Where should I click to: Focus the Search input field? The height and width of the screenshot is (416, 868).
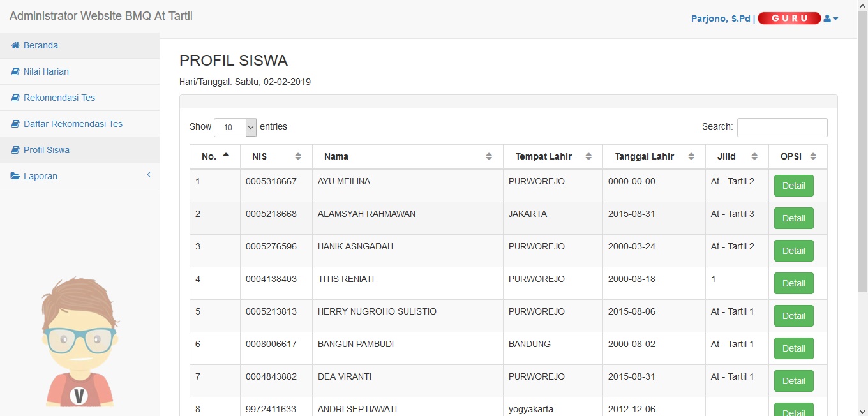(x=782, y=127)
